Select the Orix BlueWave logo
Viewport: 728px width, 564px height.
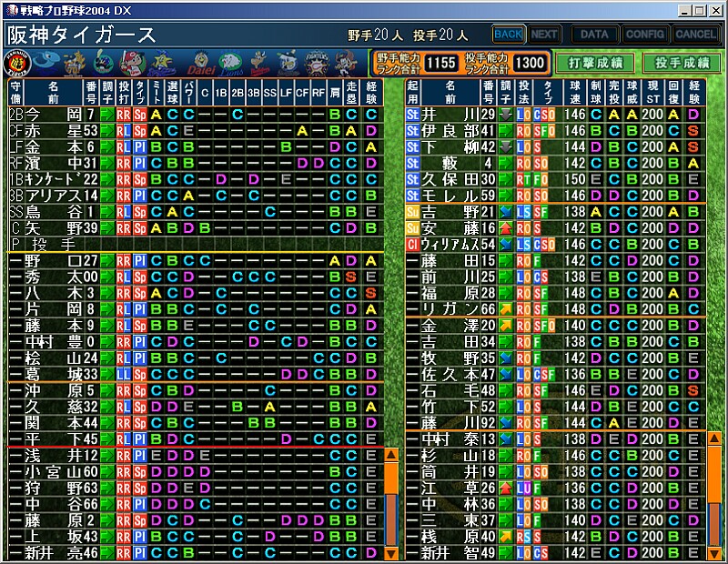[x=347, y=64]
